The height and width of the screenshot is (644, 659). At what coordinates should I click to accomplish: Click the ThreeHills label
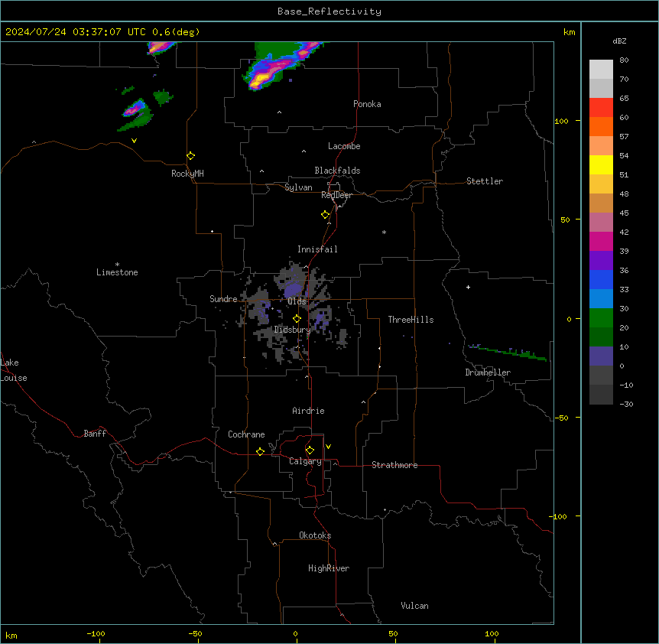(x=411, y=320)
